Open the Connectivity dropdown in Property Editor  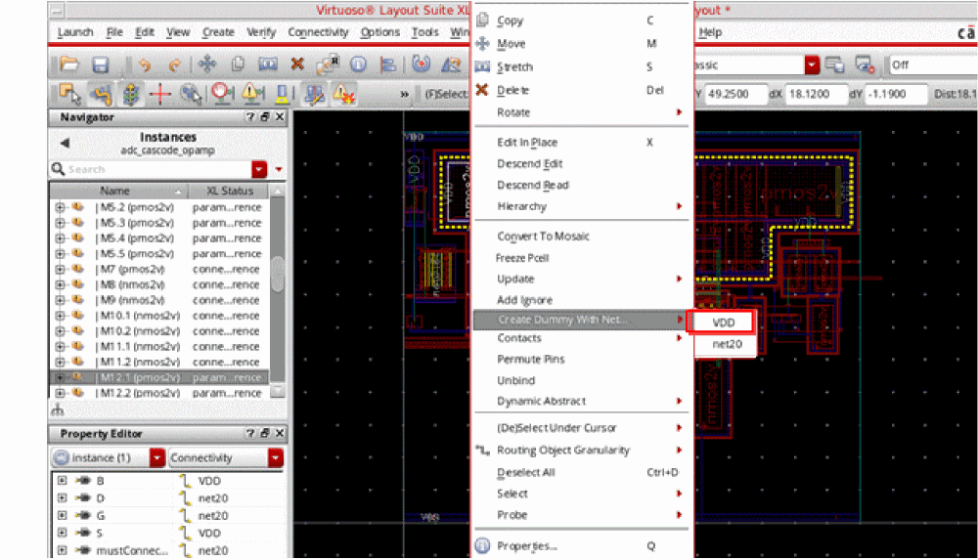click(x=276, y=457)
